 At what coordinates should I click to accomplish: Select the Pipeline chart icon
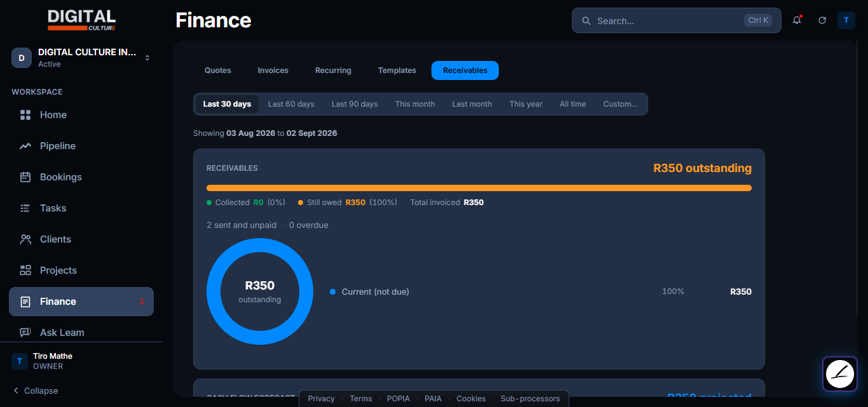pos(25,146)
